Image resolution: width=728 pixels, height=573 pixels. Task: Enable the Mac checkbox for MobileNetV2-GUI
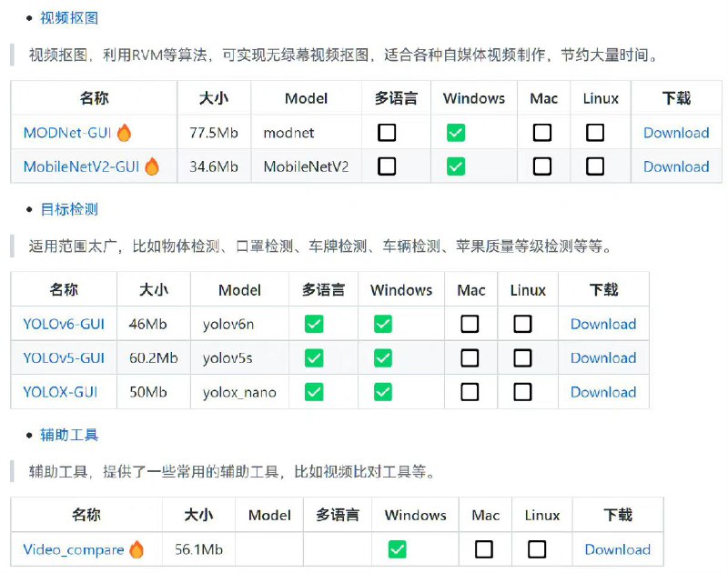[543, 166]
